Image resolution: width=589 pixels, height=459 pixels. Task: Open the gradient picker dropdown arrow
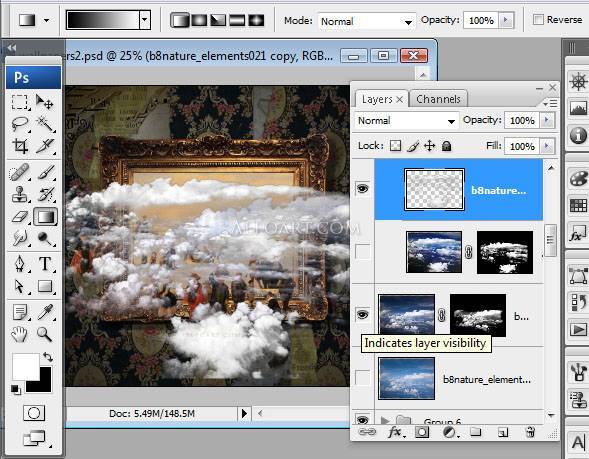pos(145,20)
